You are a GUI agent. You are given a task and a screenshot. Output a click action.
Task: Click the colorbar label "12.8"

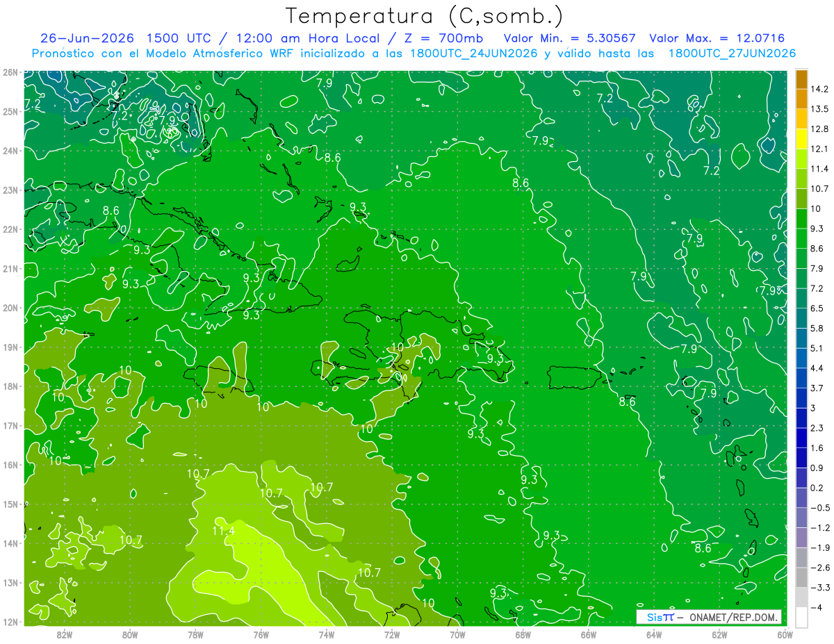(819, 129)
